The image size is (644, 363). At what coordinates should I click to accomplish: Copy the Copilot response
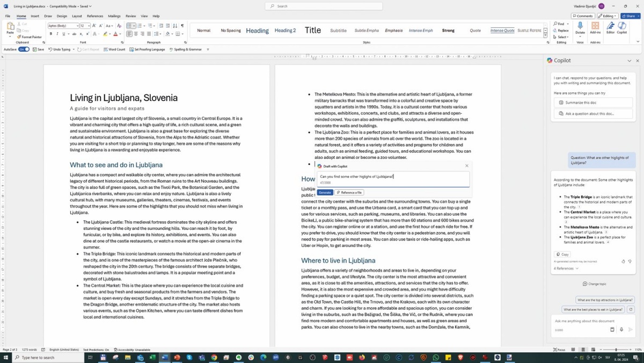pos(562,255)
